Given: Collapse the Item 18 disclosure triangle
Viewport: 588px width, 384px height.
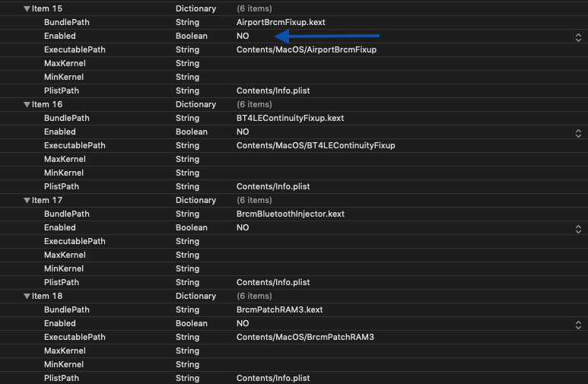Looking at the screenshot, I should tap(27, 296).
